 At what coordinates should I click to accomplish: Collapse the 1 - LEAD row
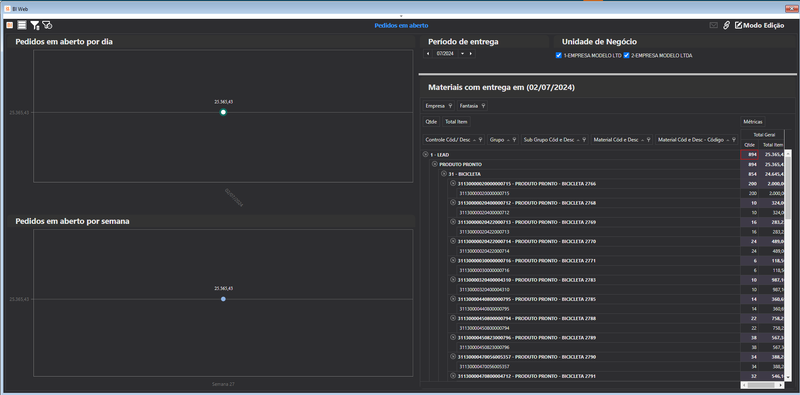426,154
